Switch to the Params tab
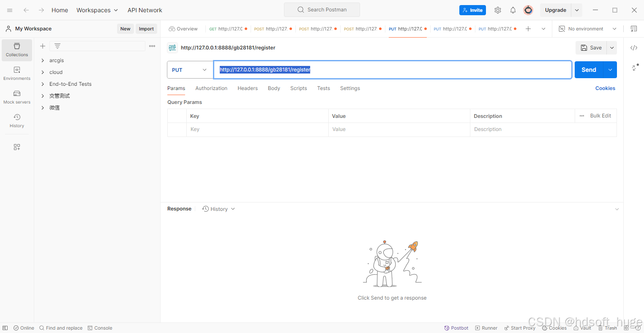The width and height of the screenshot is (644, 333). (x=176, y=88)
